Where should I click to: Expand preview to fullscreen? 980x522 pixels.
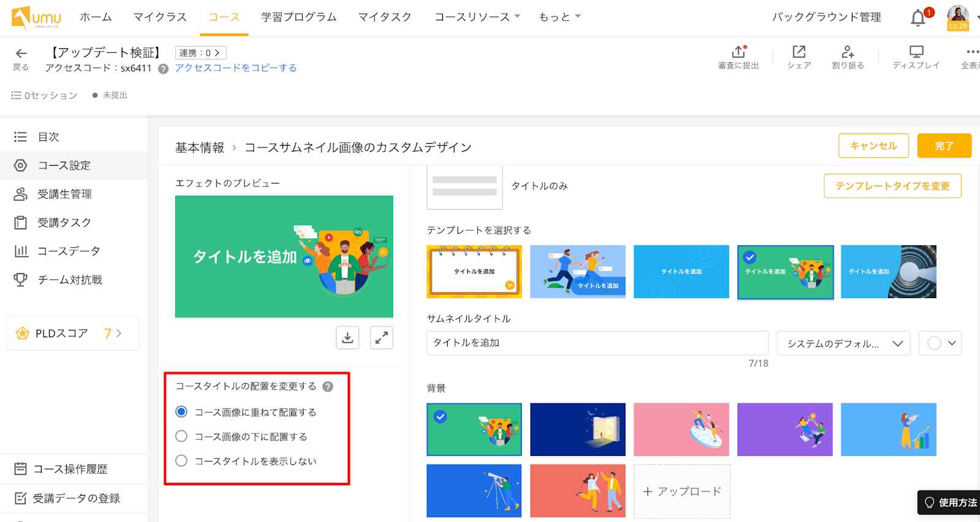point(382,338)
